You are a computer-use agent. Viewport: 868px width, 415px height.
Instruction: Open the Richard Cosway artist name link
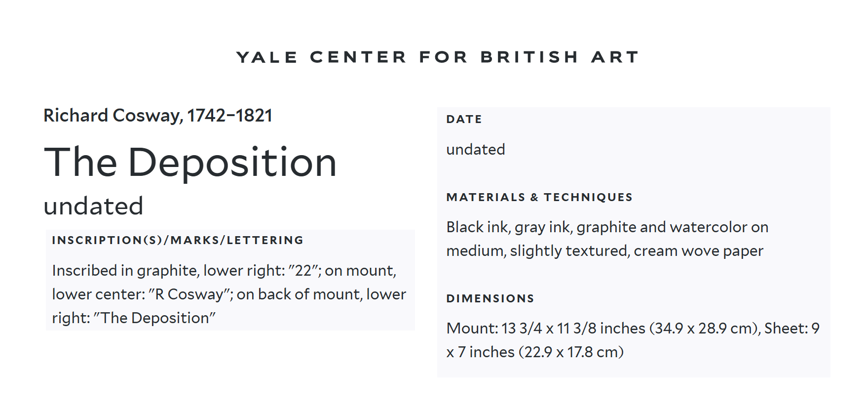[113, 116]
